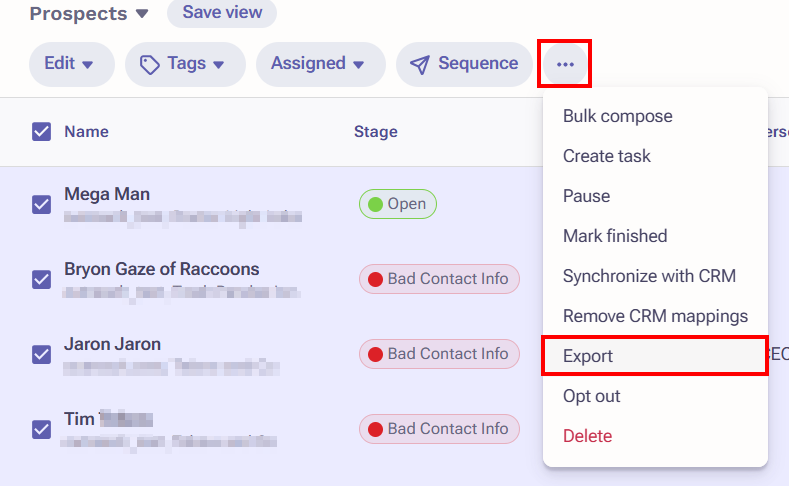Click the paper plane Sequence icon
Screen dimensions: 789x486
420,64
